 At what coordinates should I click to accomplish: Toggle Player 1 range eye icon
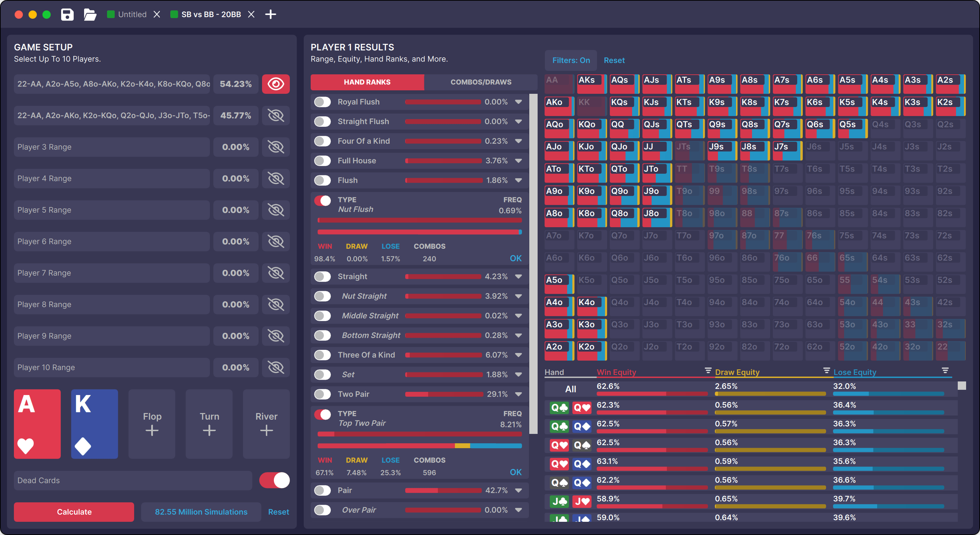(276, 84)
